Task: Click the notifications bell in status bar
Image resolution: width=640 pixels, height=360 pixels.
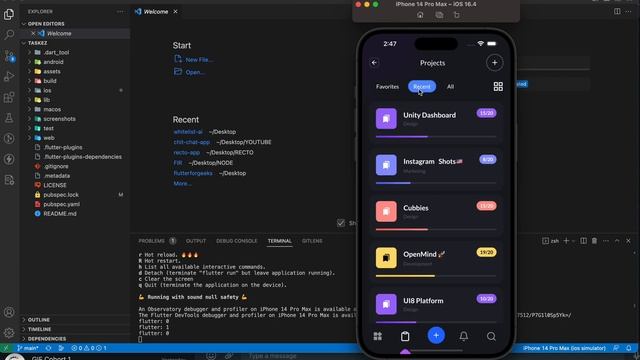Action: tap(629, 348)
